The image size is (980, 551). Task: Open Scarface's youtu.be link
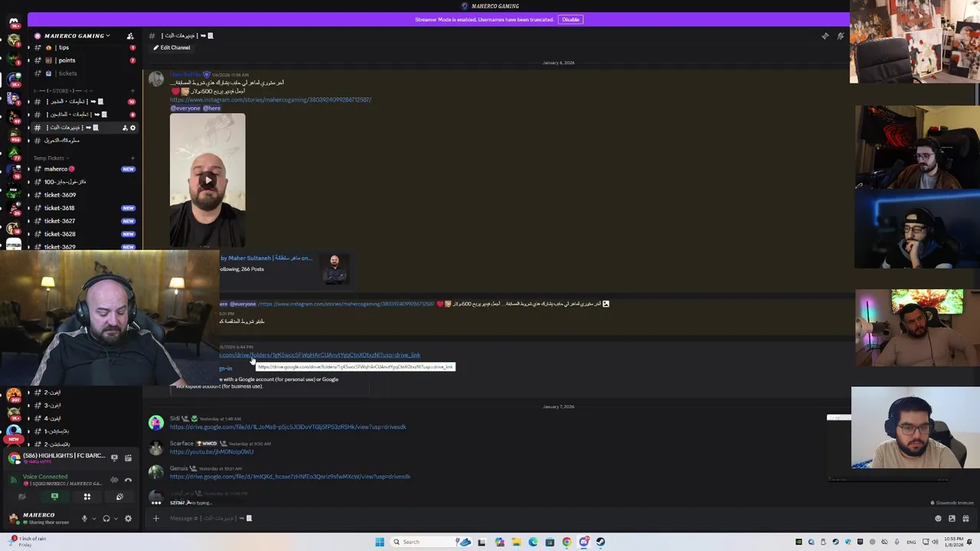pos(211,452)
